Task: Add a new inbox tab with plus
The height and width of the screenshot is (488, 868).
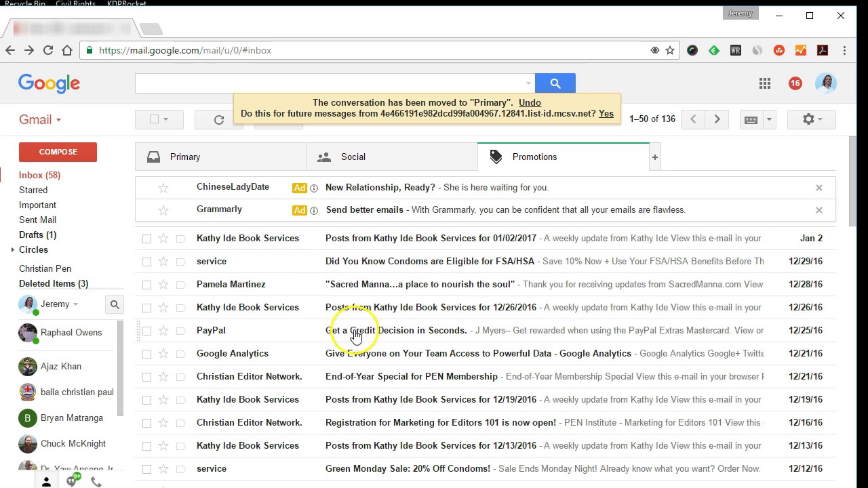Action: click(654, 157)
